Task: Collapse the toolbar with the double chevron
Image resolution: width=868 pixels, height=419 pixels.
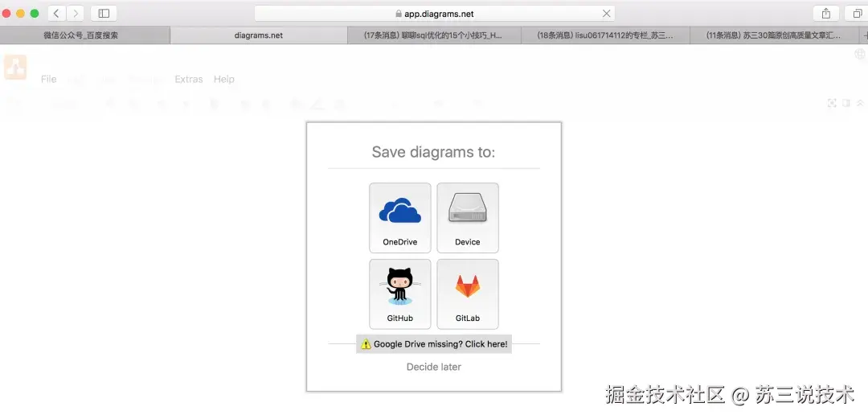Action: [x=860, y=103]
